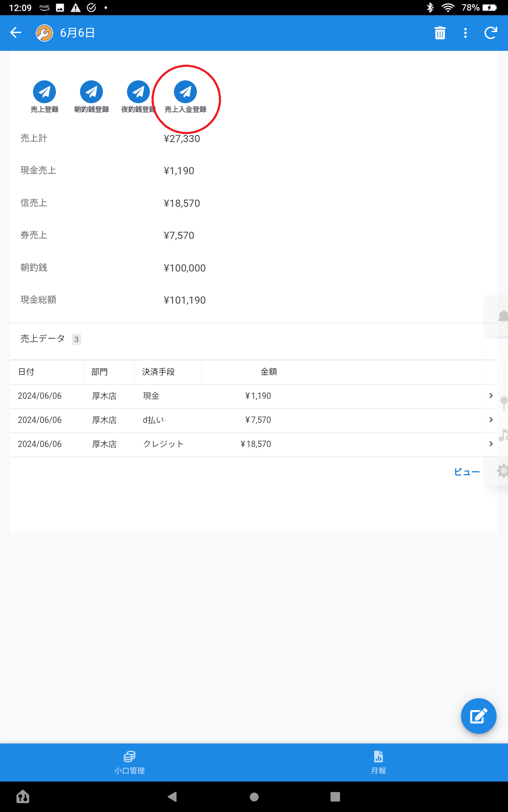Tap the refresh icon in header
The width and height of the screenshot is (508, 812).
click(491, 33)
